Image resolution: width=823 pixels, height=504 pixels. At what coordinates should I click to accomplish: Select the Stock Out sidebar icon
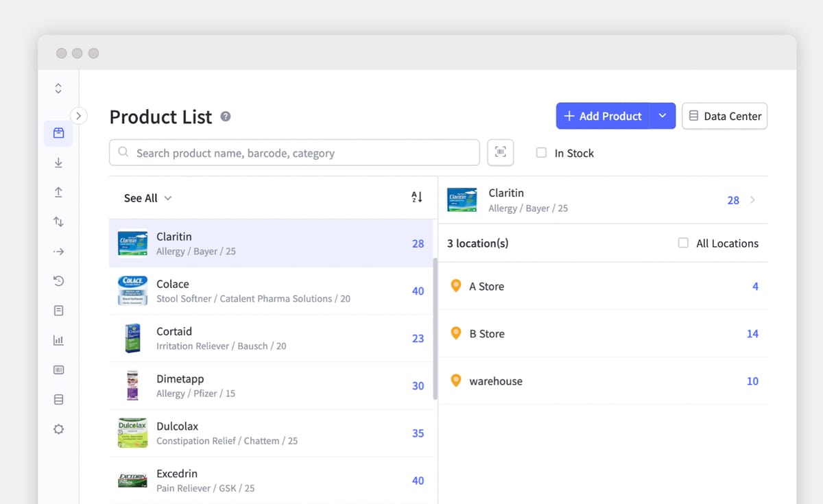coord(58,192)
